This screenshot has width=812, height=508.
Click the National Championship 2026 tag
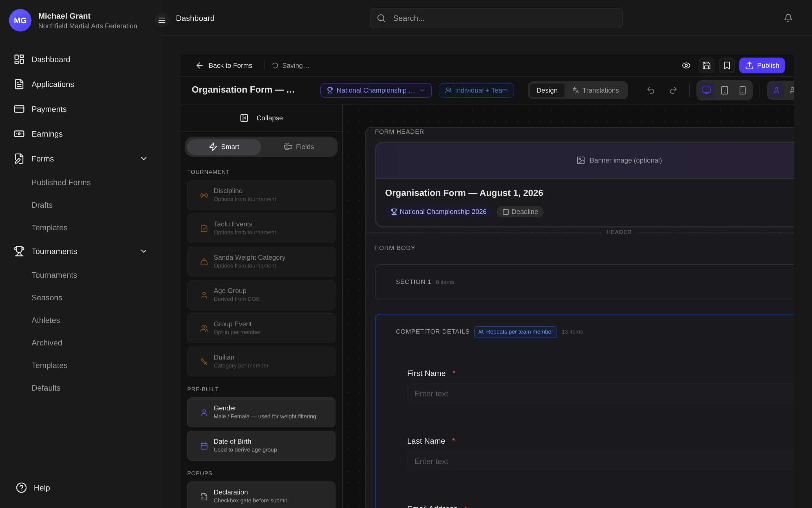coord(438,212)
